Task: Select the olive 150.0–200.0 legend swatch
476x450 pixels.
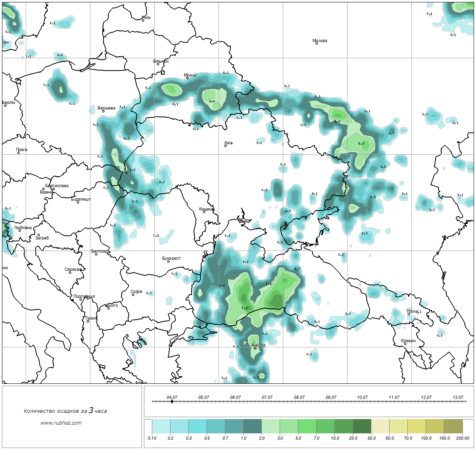Action: tap(453, 427)
